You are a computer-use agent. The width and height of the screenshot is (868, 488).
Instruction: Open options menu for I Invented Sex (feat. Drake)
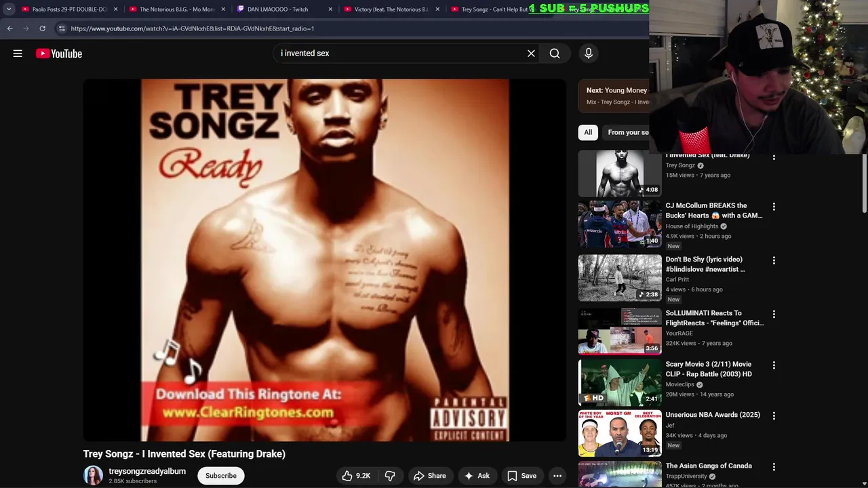pyautogui.click(x=774, y=157)
